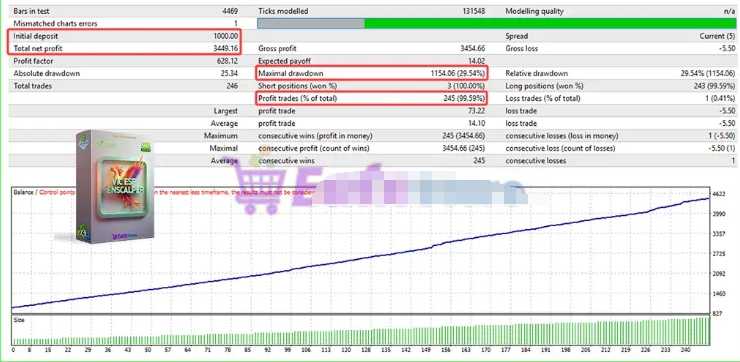Click the 827 value on chart axis
Viewport: 740px width, 362px height.
(x=717, y=313)
